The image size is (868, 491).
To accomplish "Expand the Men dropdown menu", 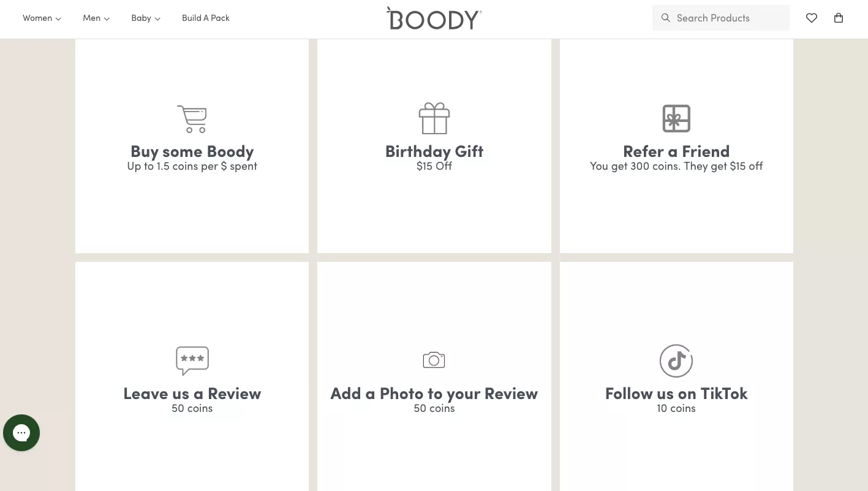I will click(96, 18).
